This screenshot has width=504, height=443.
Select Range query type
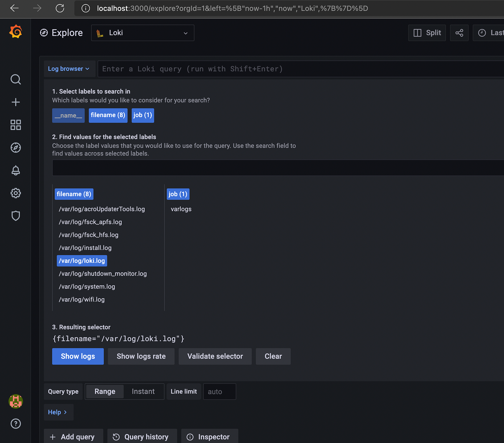[x=105, y=392]
